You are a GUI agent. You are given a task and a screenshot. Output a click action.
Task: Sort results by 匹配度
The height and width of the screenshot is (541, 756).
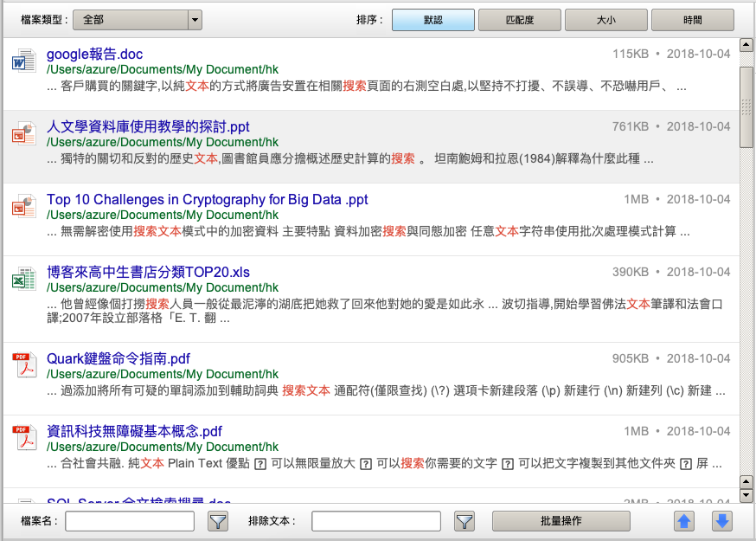[519, 19]
